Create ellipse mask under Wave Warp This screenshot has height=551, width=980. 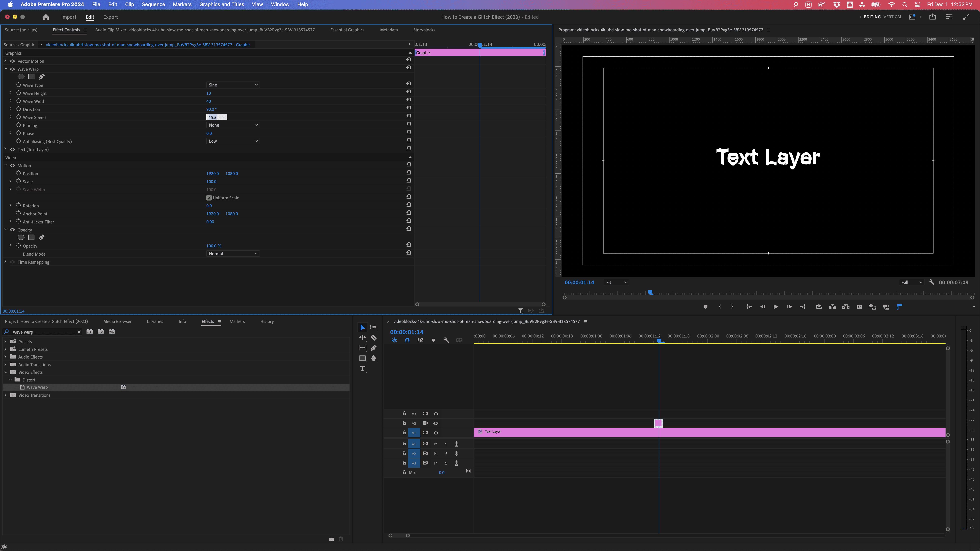pos(21,77)
